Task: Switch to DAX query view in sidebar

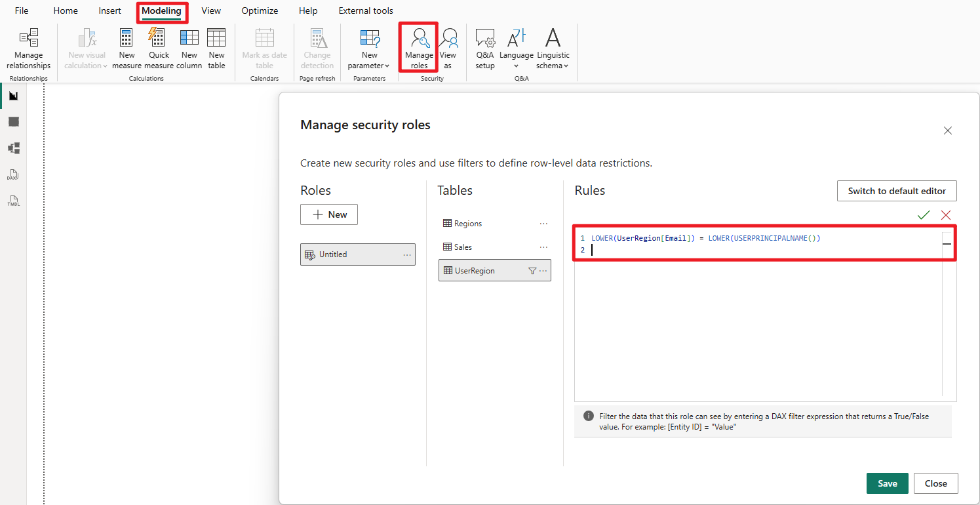Action: pos(13,175)
